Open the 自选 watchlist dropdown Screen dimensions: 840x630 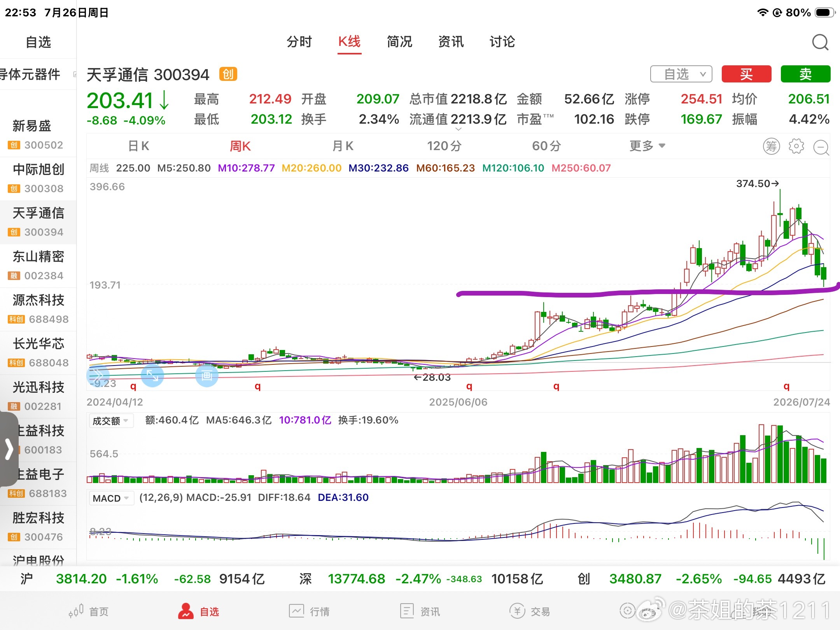681,74
